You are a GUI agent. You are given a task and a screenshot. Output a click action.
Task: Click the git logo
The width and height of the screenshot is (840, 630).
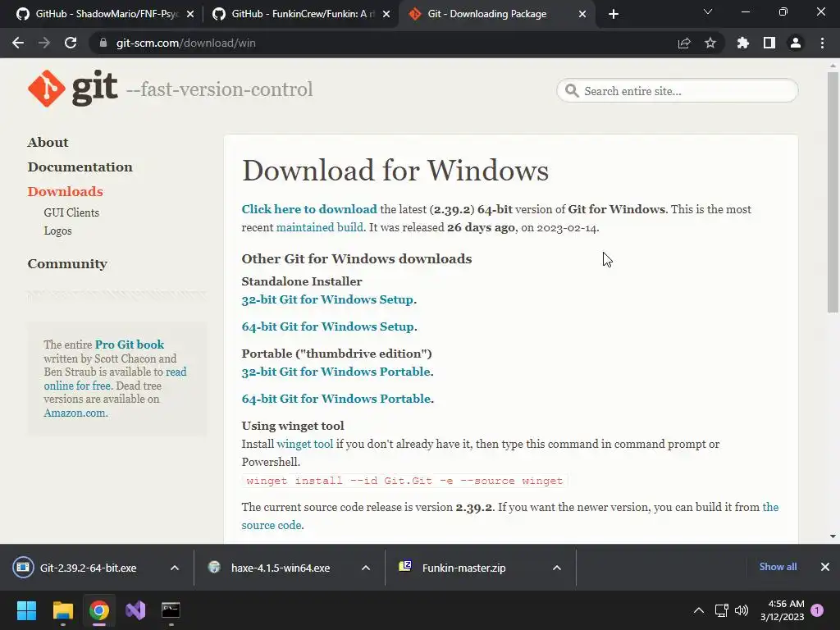73,89
